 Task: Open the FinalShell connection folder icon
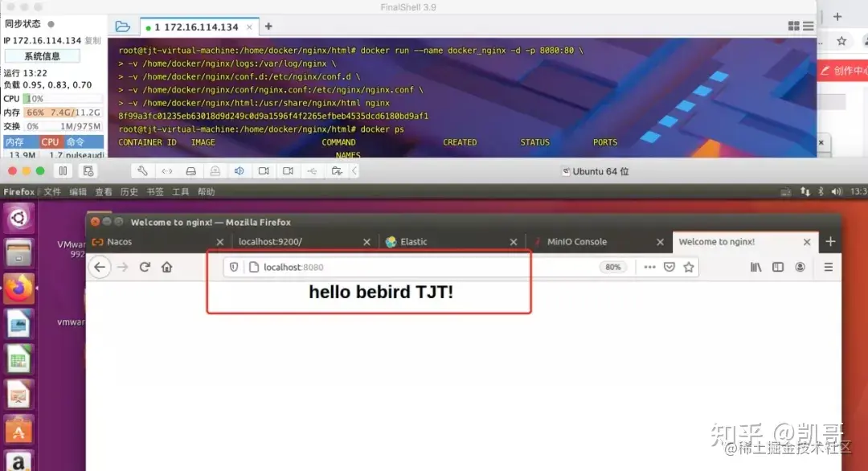coord(122,27)
